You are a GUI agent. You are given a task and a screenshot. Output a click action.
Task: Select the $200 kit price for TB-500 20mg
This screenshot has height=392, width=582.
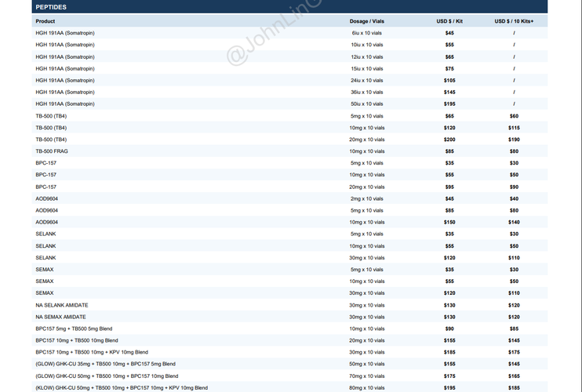point(449,140)
